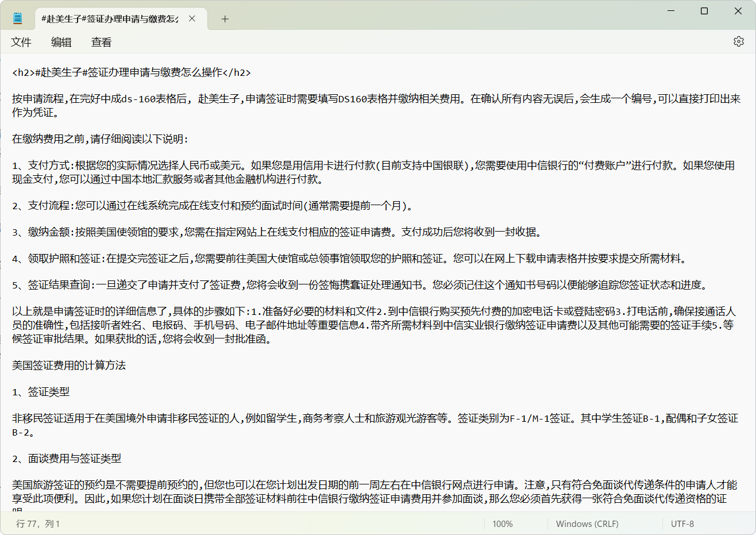756x535 pixels.
Task: Open the 文件 menu
Action: coord(21,42)
